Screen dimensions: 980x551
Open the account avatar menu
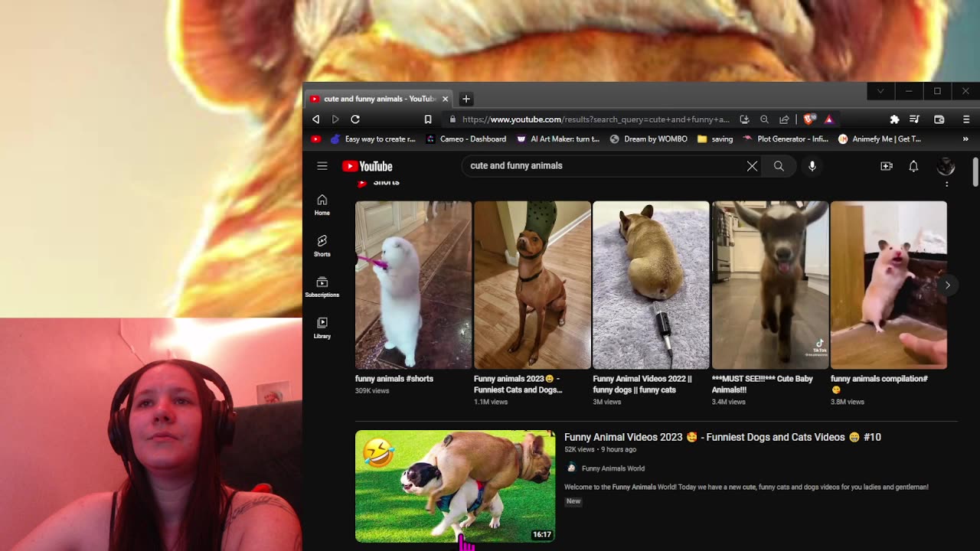pos(946,166)
